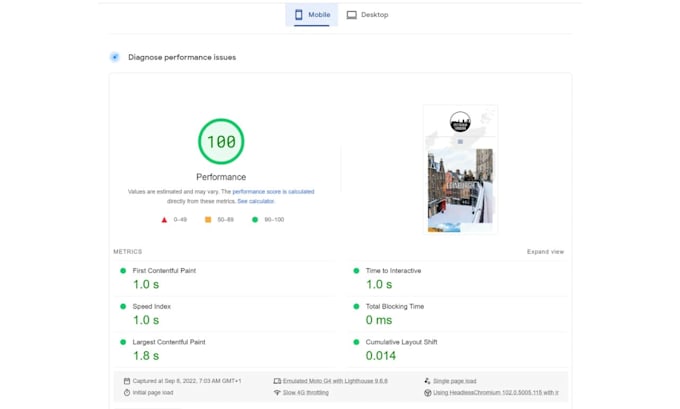The image size is (680, 409).
Task: Click the 100 performance score gauge
Action: [x=221, y=141]
